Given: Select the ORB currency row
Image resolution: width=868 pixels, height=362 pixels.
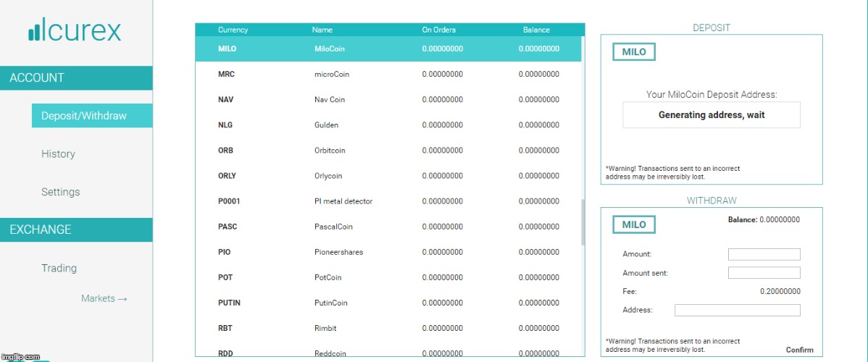Looking at the screenshot, I should (x=388, y=151).
